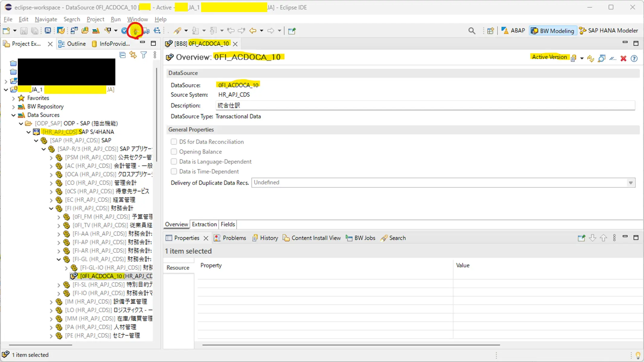644x362 pixels.
Task: Expand the [MM (HR_APJ_CDS)] node
Action: tap(51, 319)
